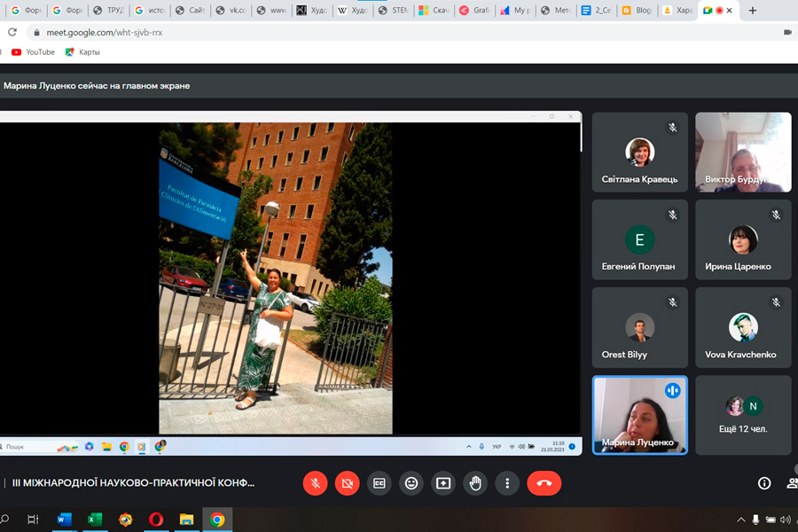The image size is (798, 532).
Task: Unmute the microphone in the call bar
Action: (x=315, y=483)
